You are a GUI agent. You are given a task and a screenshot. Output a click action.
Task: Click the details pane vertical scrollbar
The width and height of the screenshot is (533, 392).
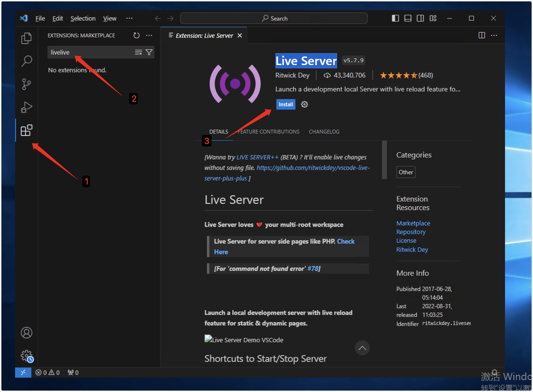coord(384,160)
